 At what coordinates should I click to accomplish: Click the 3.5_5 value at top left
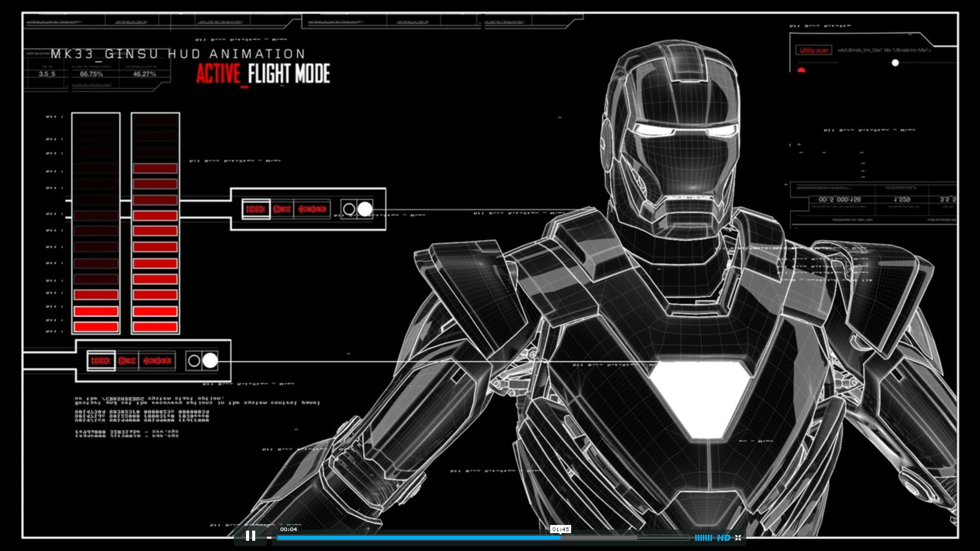pos(47,74)
